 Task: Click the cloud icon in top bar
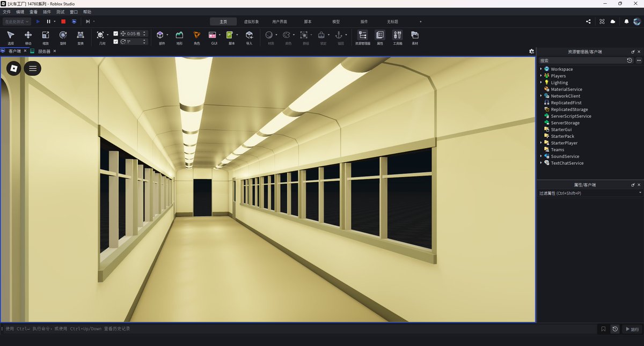tap(613, 21)
